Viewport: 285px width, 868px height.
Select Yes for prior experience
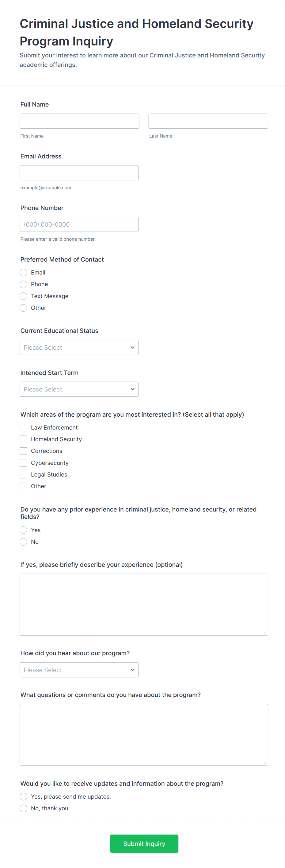tap(24, 530)
